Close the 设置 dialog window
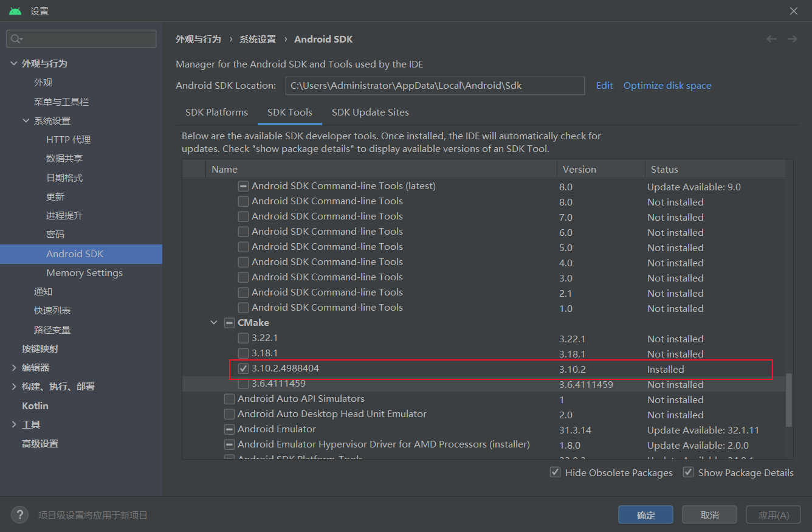Screen dimensions: 812x532 click(x=794, y=11)
